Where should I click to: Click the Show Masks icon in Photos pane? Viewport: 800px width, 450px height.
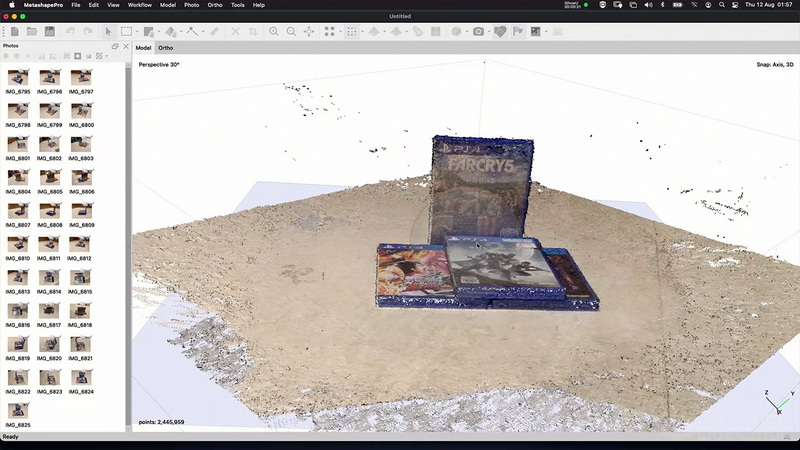pos(78,56)
